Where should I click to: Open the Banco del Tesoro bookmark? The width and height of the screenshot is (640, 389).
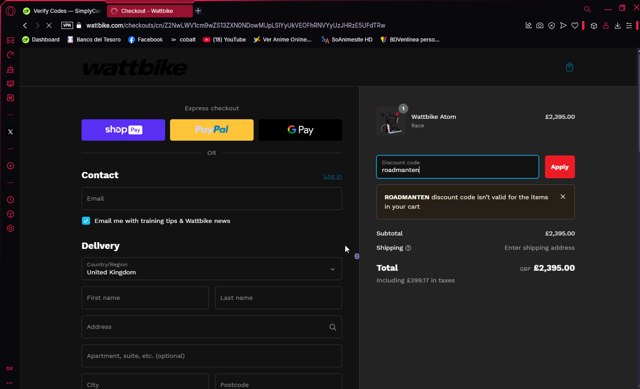click(x=94, y=40)
